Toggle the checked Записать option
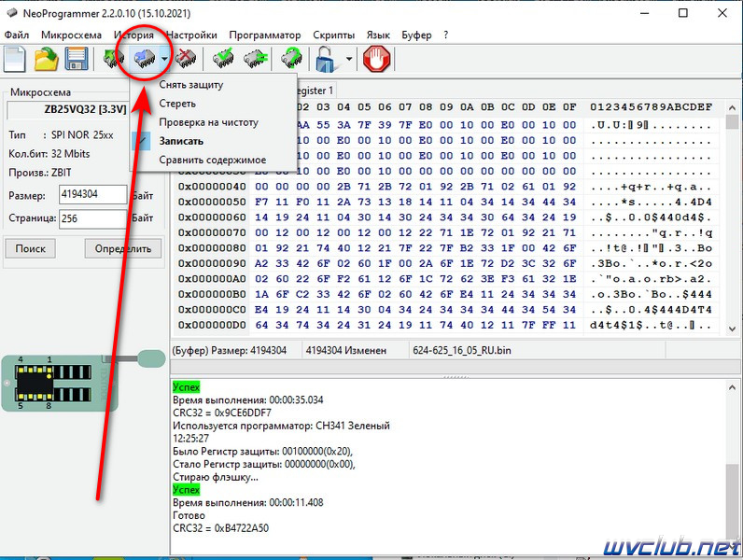 click(x=181, y=141)
